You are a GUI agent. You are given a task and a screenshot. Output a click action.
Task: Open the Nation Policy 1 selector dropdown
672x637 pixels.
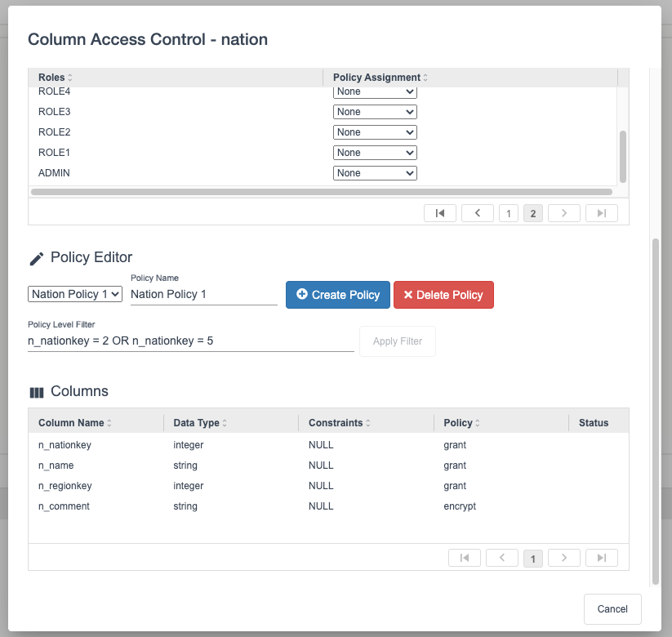coord(74,294)
